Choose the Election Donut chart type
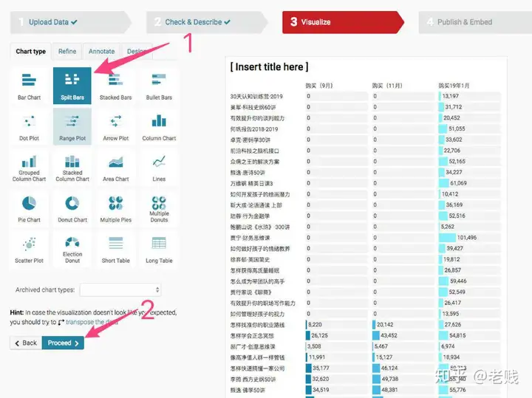Image resolution: width=532 pixels, height=398 pixels. tap(72, 249)
